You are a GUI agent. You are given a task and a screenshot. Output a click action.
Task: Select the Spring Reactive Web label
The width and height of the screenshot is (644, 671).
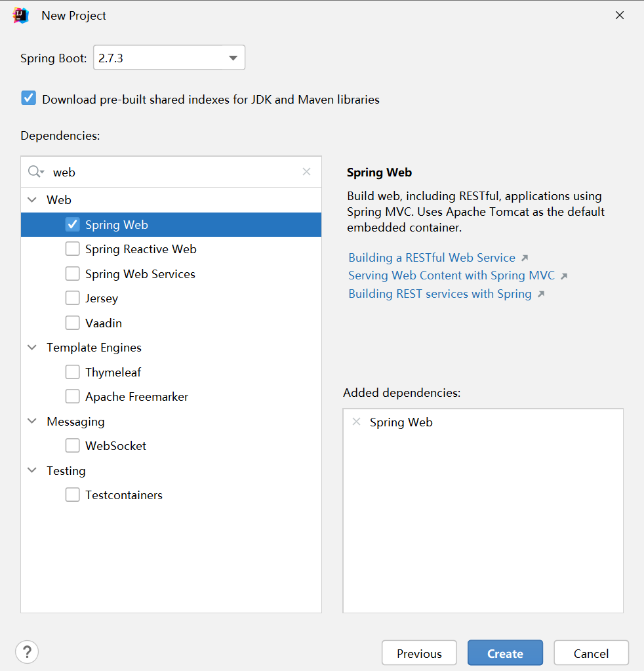click(141, 249)
